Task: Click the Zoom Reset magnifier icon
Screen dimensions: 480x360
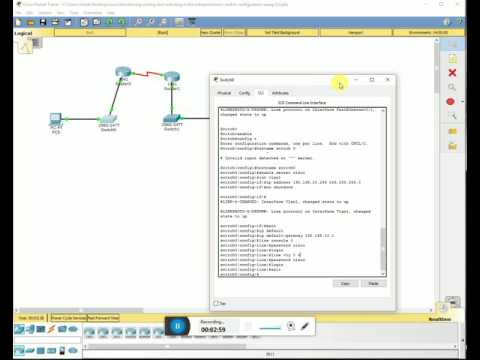Action: click(x=151, y=22)
